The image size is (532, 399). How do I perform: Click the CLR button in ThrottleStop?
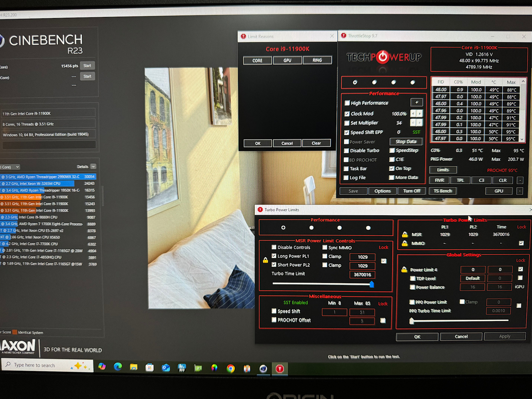tap(502, 180)
